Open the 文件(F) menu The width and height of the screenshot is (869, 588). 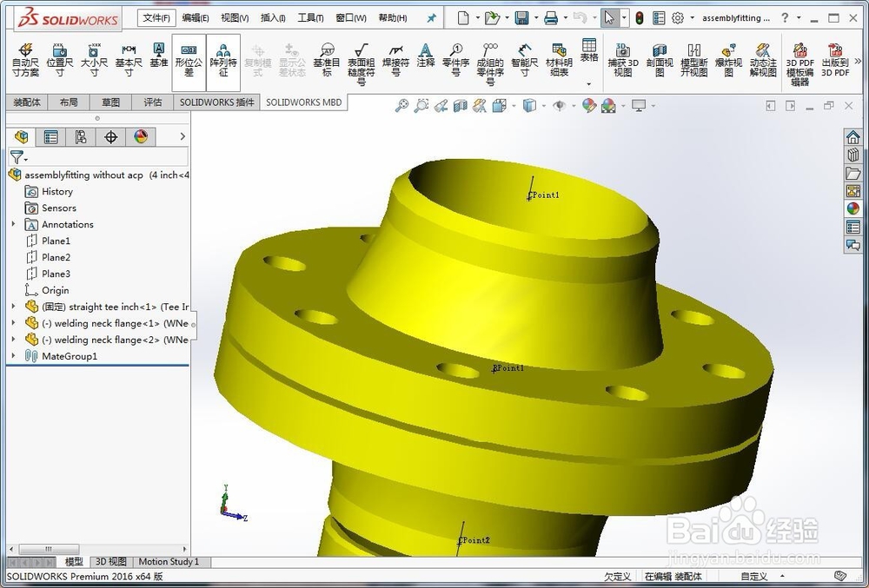pyautogui.click(x=156, y=17)
